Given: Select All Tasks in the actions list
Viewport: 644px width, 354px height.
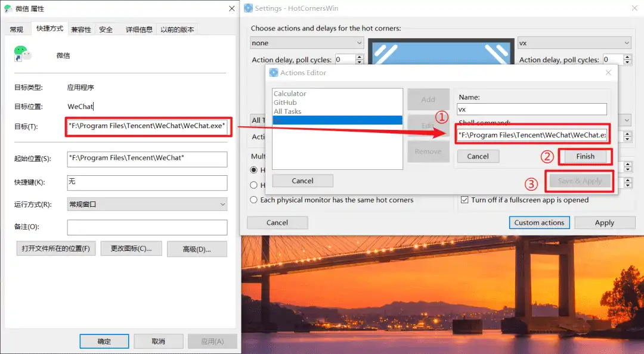Looking at the screenshot, I should (x=337, y=111).
